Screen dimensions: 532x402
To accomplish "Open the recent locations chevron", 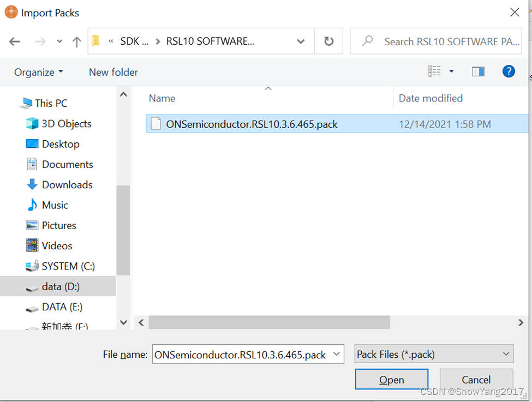I will point(59,41).
